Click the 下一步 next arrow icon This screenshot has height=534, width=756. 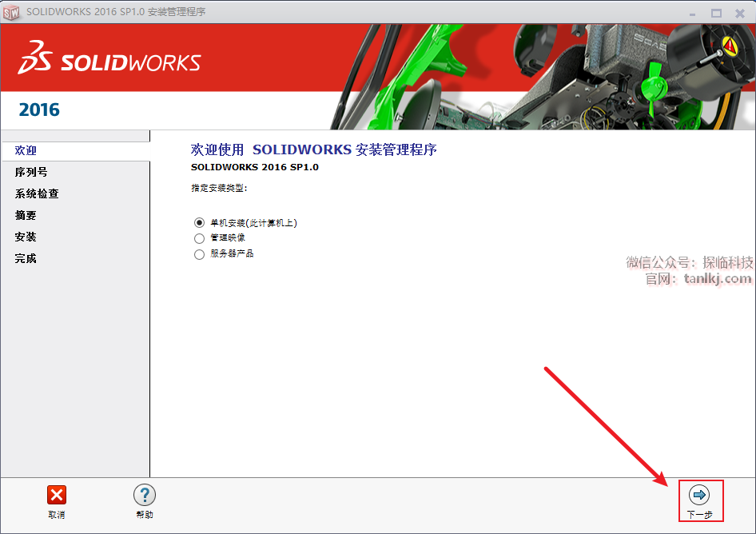699,495
